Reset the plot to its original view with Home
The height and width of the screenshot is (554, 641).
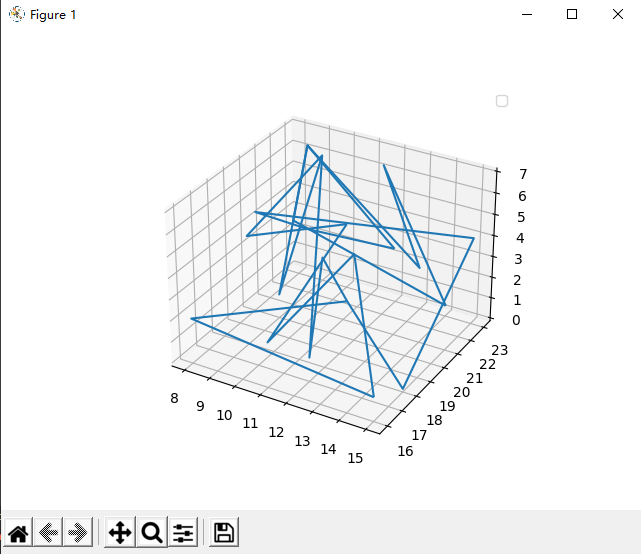click(x=18, y=532)
